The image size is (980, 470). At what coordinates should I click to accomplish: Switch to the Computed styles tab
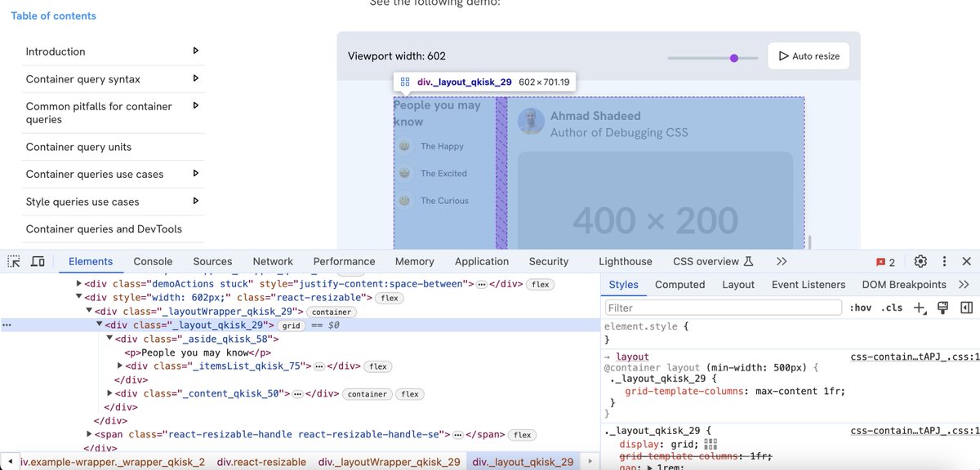pyautogui.click(x=679, y=285)
